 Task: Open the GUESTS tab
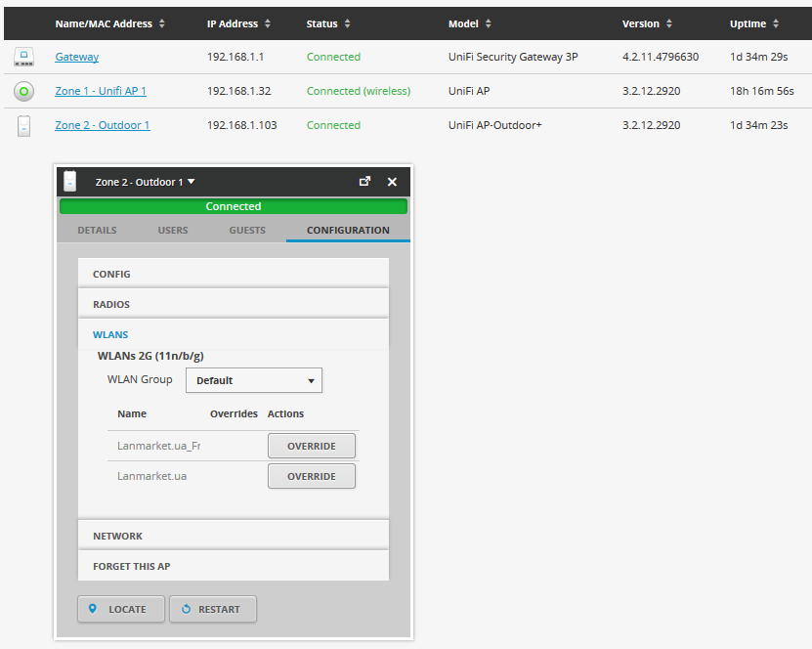pyautogui.click(x=247, y=231)
